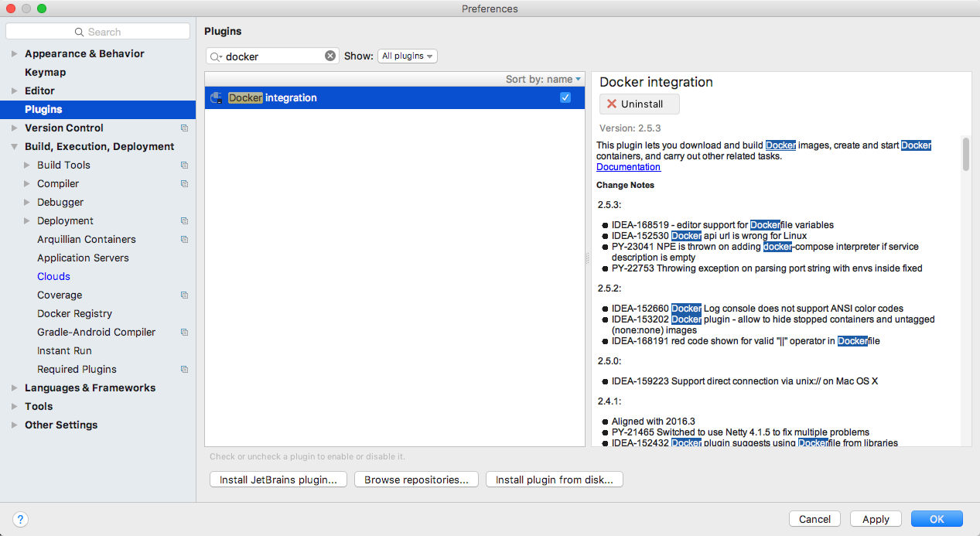Click Install JetBrains plugin button
This screenshot has height=536, width=980.
(x=278, y=480)
